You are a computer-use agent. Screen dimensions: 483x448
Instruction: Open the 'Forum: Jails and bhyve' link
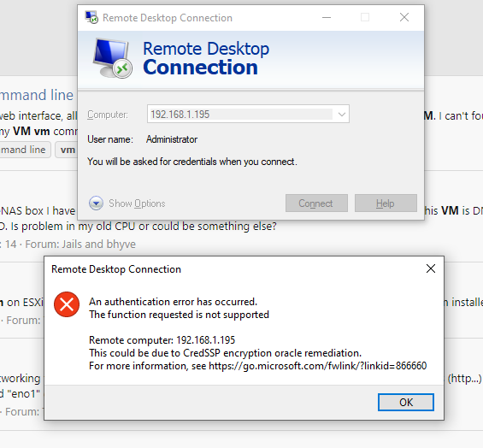pos(80,244)
